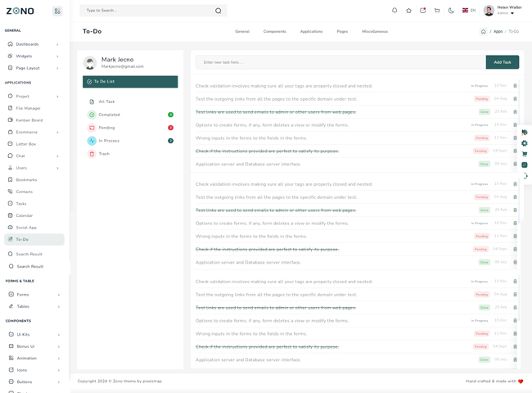The width and height of the screenshot is (532, 393).
Task: Click the Add Task button
Action: coord(502,62)
